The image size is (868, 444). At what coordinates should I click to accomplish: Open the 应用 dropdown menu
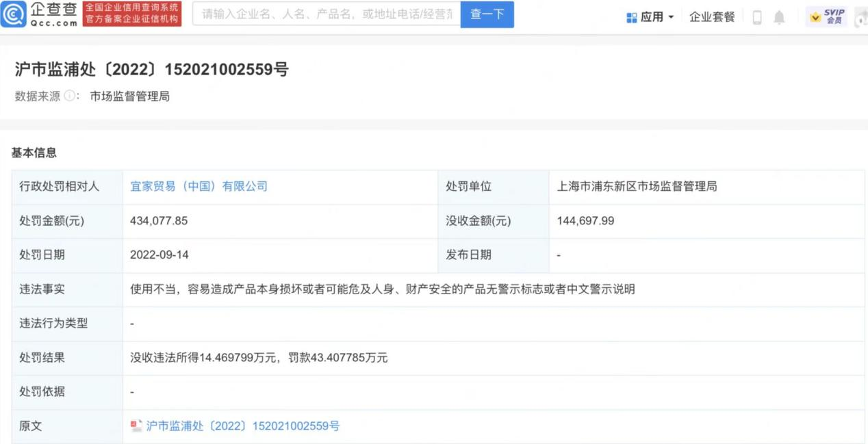coord(651,17)
